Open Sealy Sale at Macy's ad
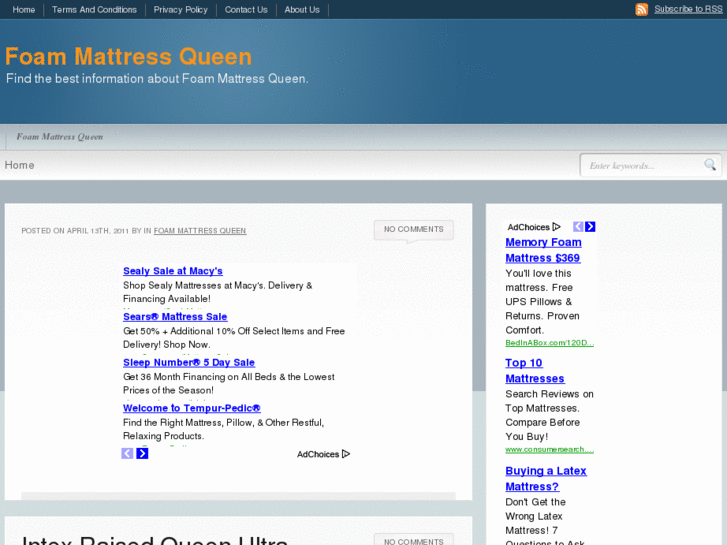 (172, 271)
